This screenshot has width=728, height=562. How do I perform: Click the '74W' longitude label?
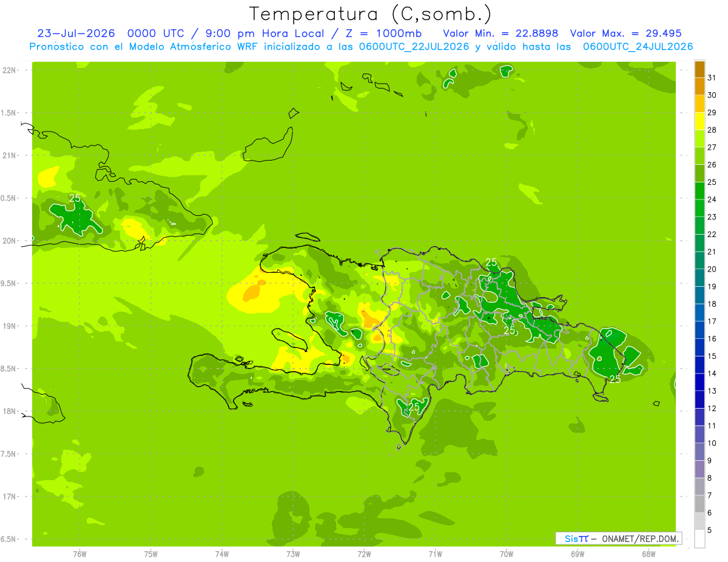click(x=222, y=554)
